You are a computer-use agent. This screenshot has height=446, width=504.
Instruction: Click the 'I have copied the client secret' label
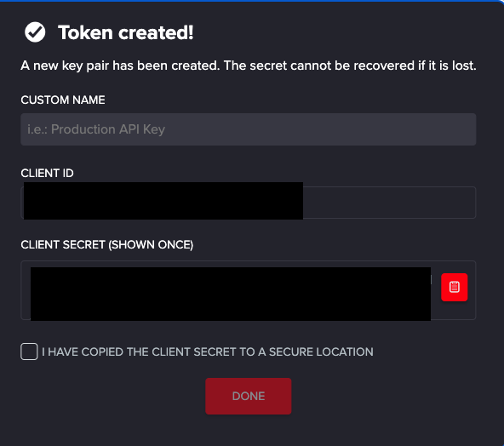(x=208, y=352)
